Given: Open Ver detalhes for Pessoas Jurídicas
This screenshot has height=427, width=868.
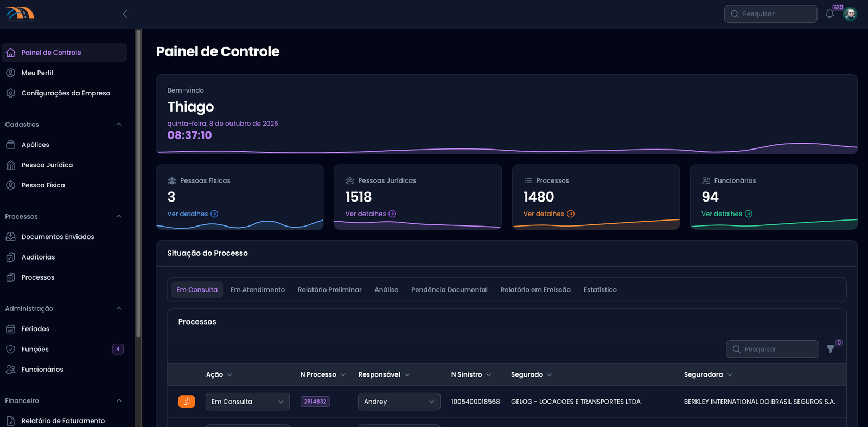Looking at the screenshot, I should 371,214.
